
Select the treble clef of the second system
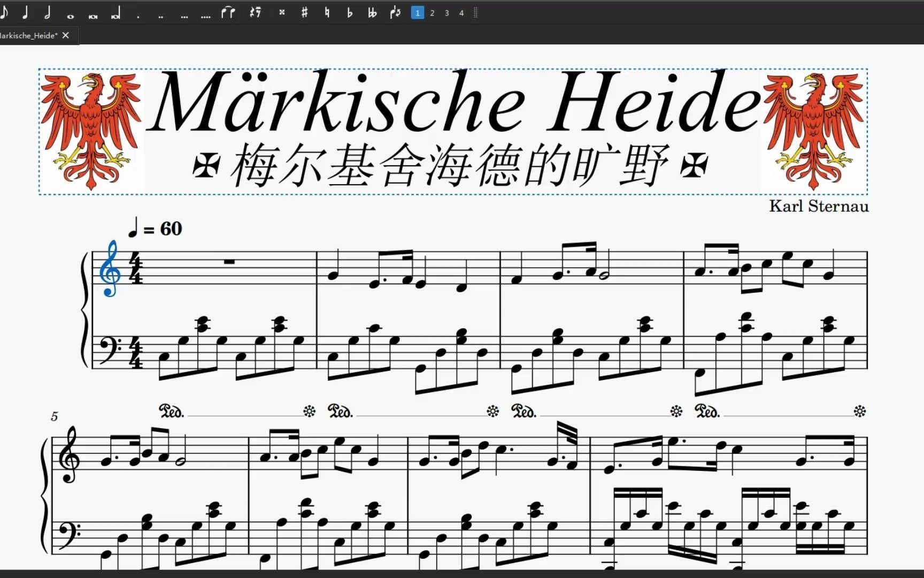[x=68, y=455]
